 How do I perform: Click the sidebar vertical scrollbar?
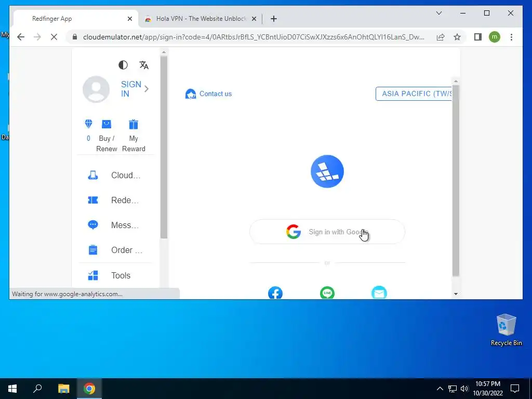tap(164, 147)
